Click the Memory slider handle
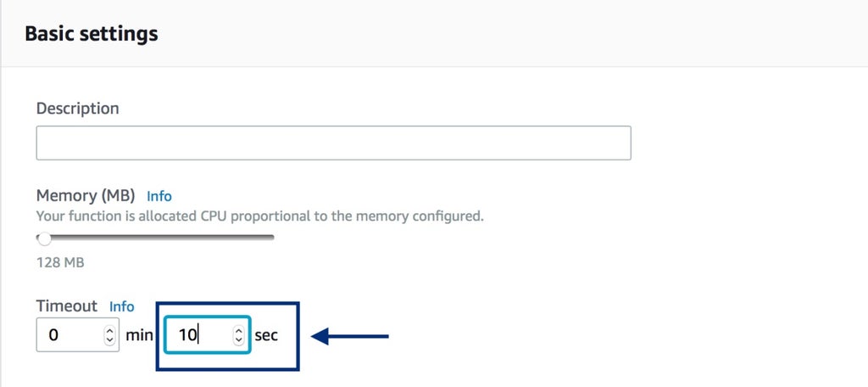Screen dimensions: 868x387 [44, 238]
